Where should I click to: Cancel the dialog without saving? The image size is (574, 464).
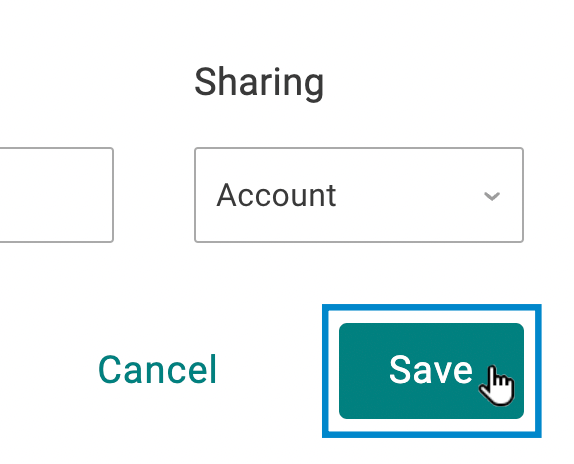pyautogui.click(x=157, y=370)
